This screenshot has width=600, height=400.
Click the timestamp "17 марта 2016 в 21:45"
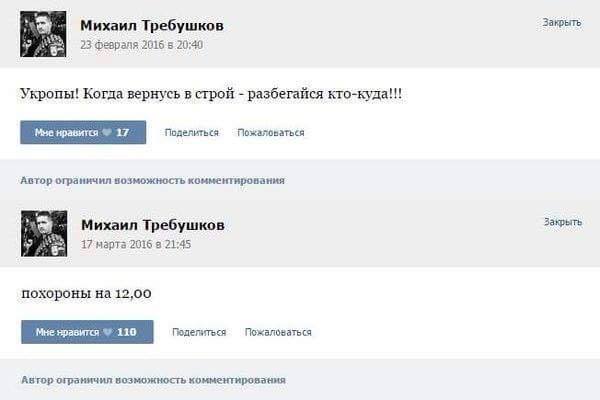[135, 244]
